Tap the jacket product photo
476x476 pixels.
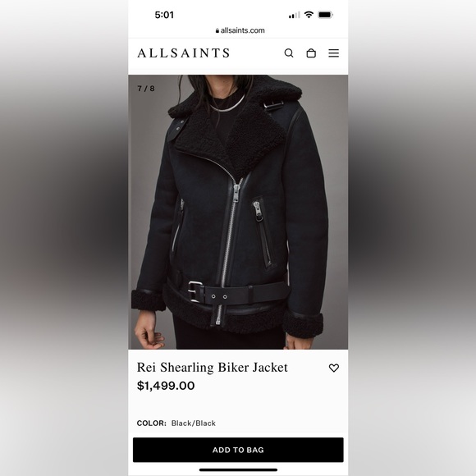[x=238, y=212]
